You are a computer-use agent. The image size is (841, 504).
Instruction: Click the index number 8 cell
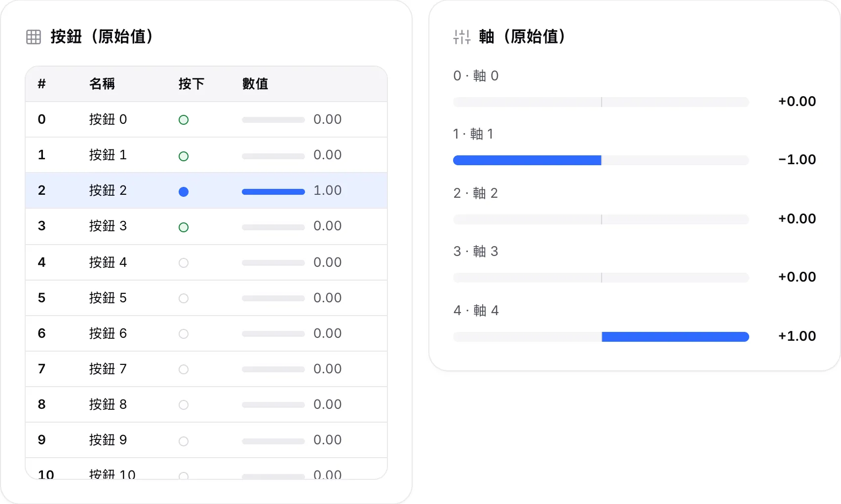pos(42,404)
